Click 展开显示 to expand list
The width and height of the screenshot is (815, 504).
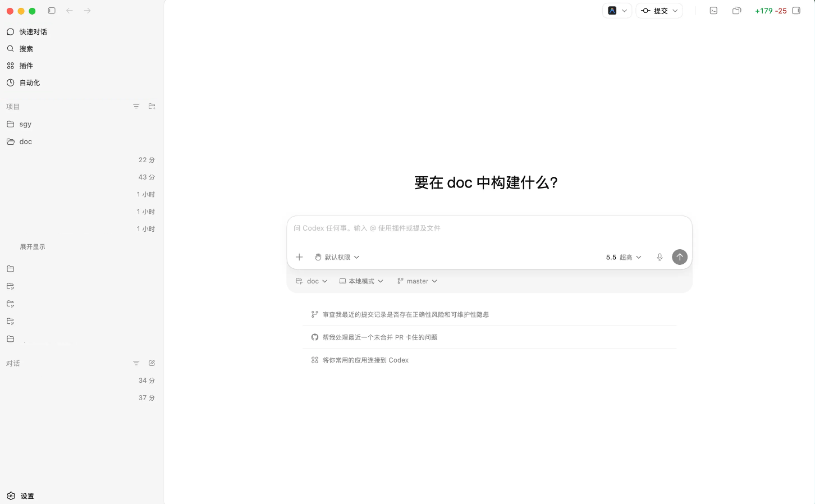(33, 247)
